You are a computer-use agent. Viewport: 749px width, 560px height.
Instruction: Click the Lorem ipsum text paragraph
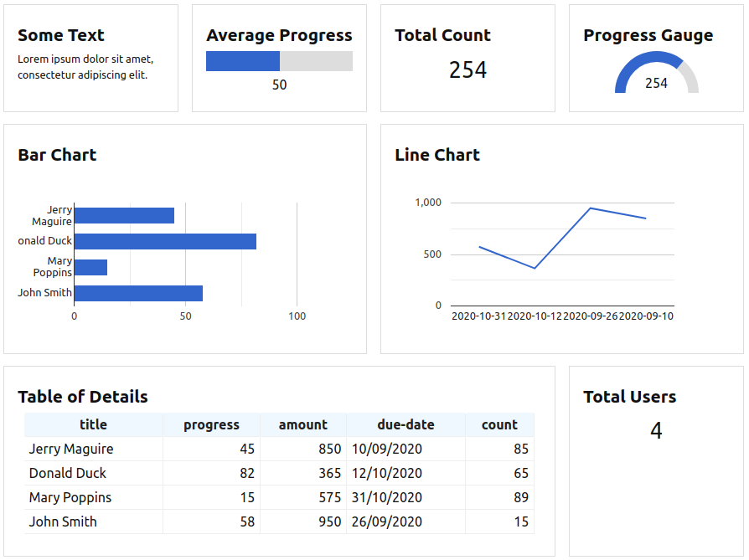(85, 67)
